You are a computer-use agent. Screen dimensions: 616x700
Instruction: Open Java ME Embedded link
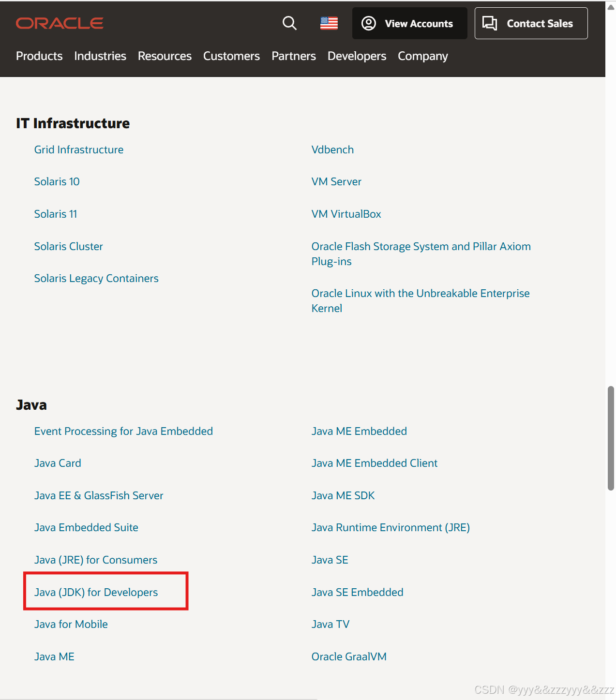click(x=359, y=431)
